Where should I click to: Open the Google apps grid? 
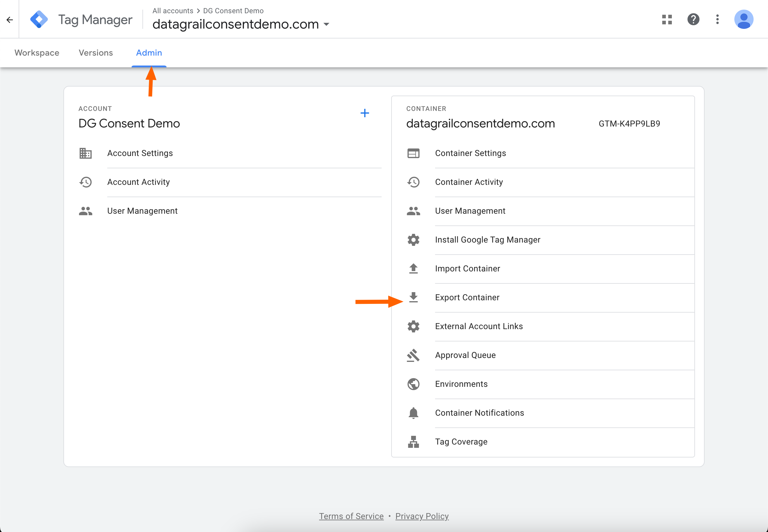pos(667,19)
